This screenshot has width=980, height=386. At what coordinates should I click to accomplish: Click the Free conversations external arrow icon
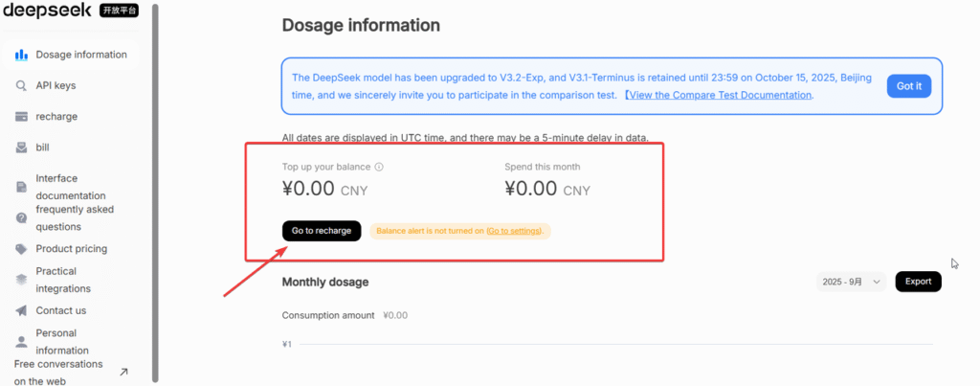point(123,372)
